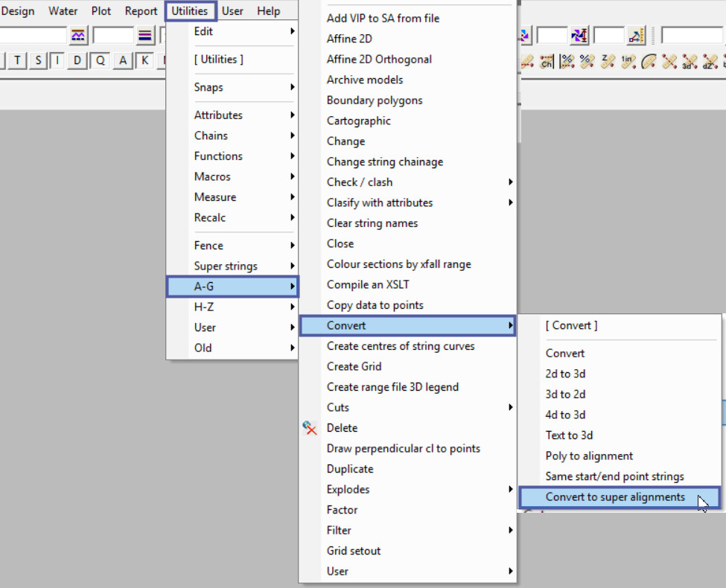Open the Design menu

[18, 10]
